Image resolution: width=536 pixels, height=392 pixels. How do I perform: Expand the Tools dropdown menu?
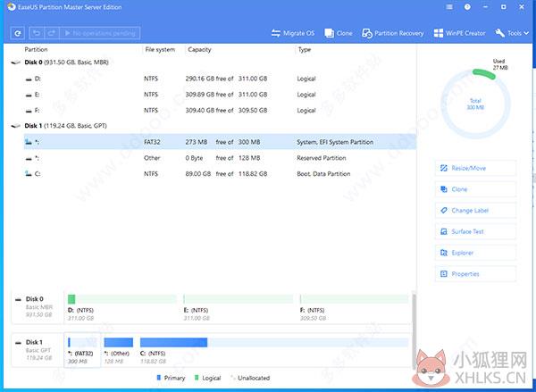[512, 33]
